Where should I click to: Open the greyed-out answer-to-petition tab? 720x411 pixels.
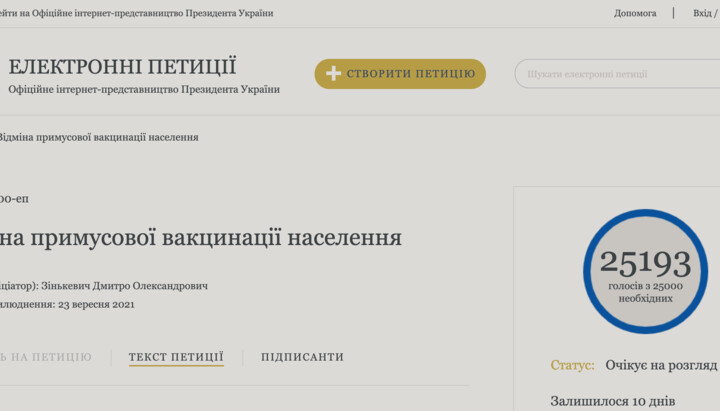[45, 357]
